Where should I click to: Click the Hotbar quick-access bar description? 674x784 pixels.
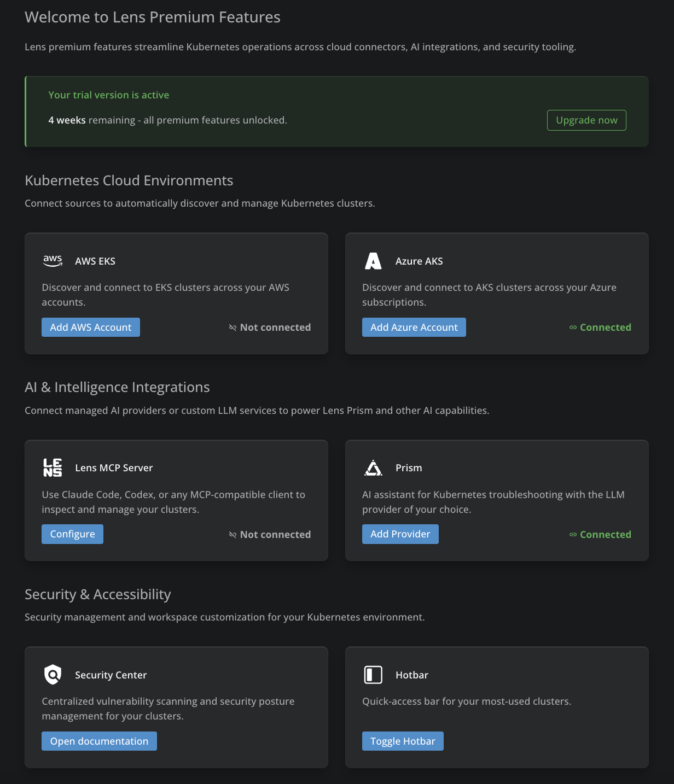[x=467, y=701]
